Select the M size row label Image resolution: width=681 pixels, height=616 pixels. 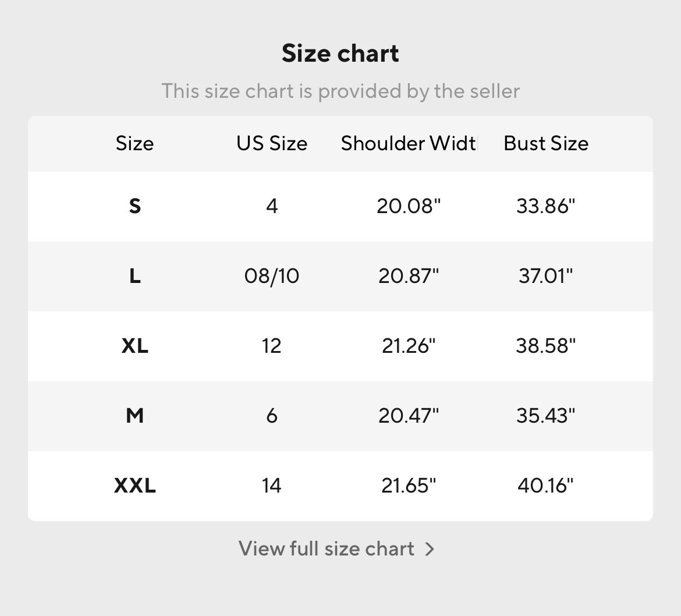tap(134, 416)
